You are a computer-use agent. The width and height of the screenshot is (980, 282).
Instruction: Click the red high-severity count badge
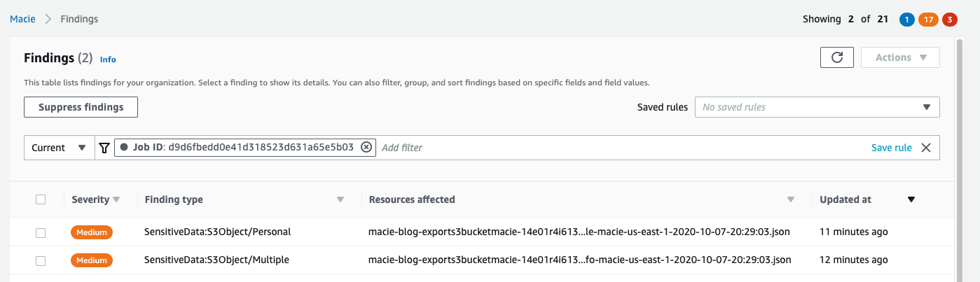(950, 20)
